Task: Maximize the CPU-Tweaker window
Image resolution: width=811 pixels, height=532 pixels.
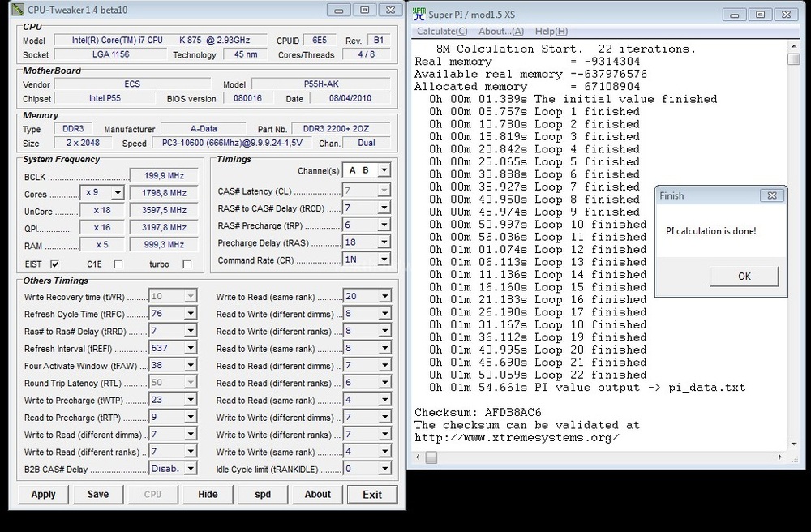Action: tap(365, 10)
